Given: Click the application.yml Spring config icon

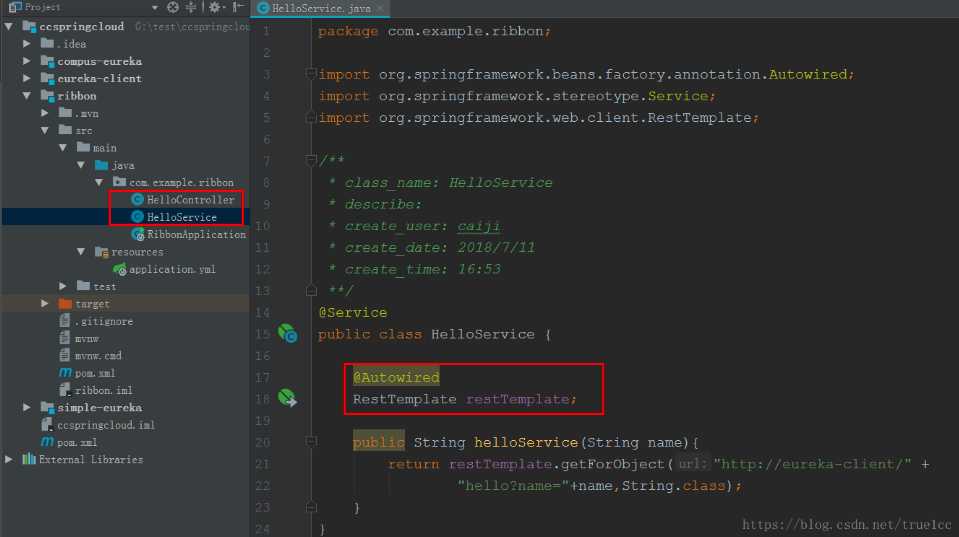Looking at the screenshot, I should tap(119, 269).
